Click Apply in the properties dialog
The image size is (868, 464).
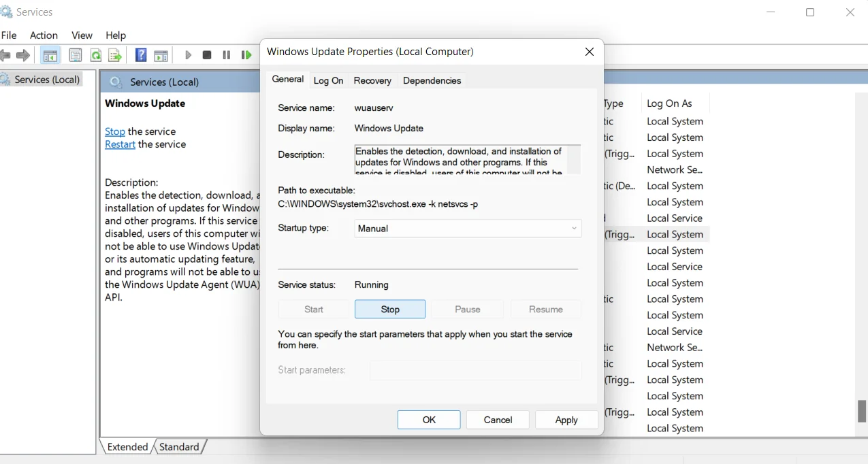click(566, 420)
